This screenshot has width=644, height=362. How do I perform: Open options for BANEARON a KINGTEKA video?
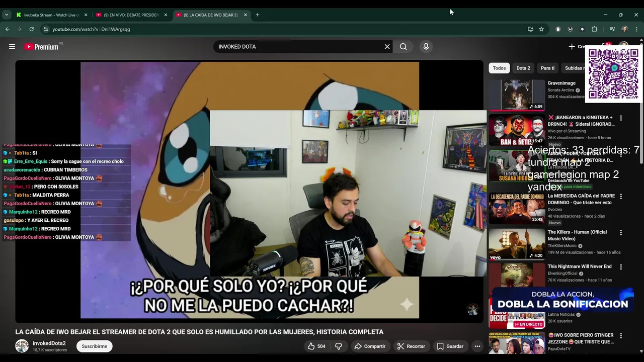(621, 118)
